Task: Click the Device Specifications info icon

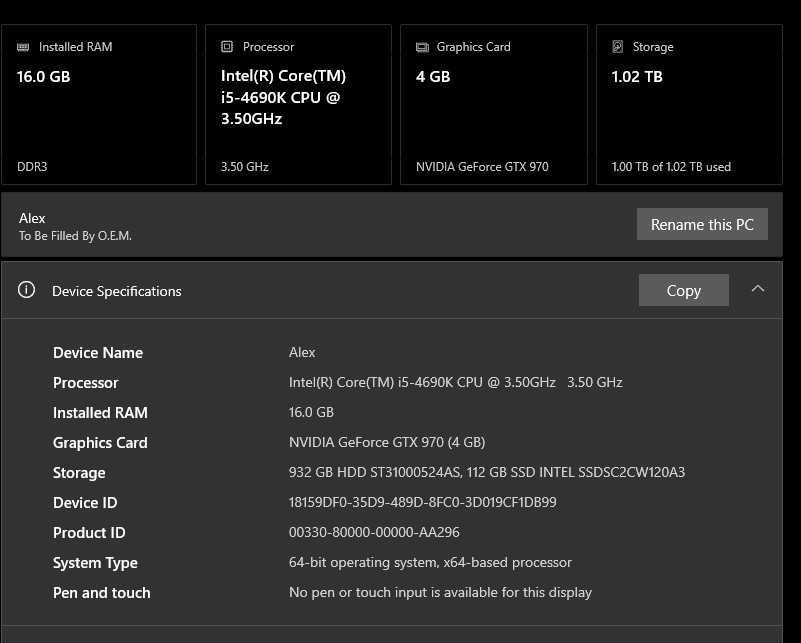Action: click(x=27, y=290)
